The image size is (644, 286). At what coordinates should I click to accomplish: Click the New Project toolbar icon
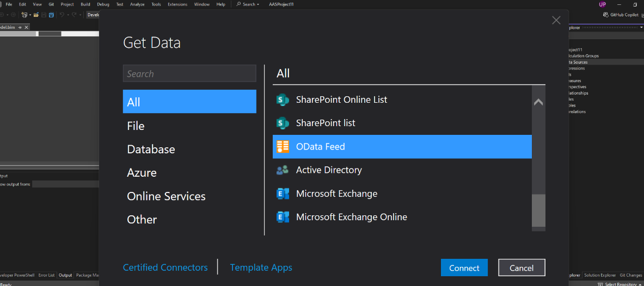point(24,15)
